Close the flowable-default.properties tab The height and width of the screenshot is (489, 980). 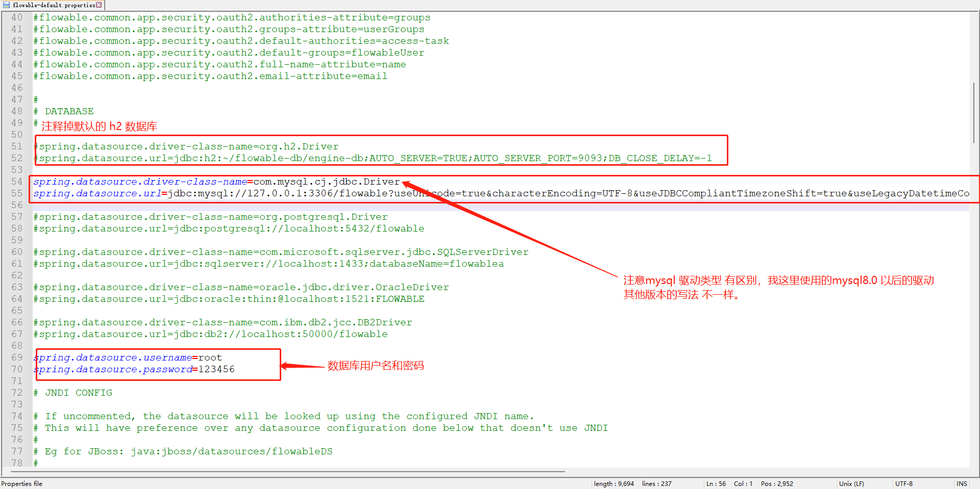pyautogui.click(x=99, y=5)
